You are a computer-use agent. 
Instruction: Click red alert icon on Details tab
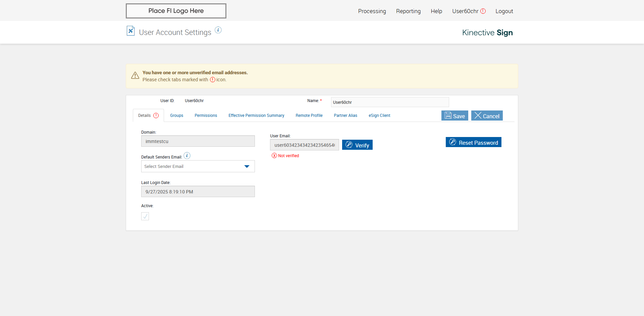[156, 116]
